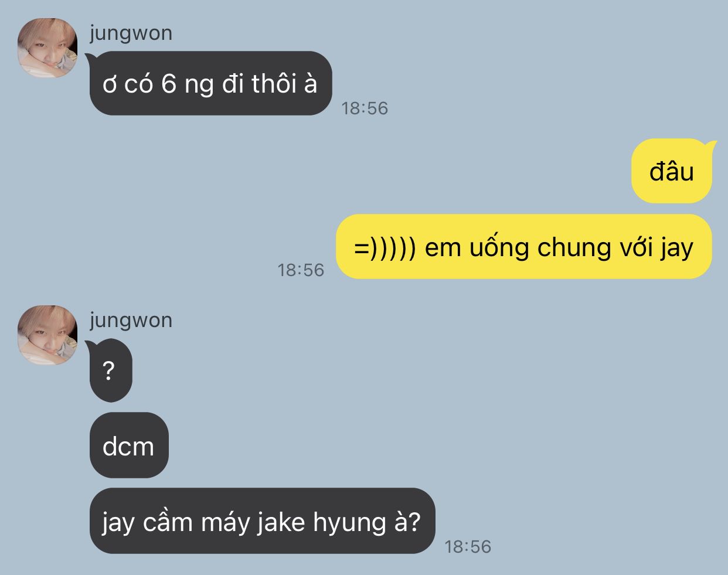Select the word "thôi" in the first message
Image resolution: width=728 pixels, height=575 pixels.
point(274,84)
